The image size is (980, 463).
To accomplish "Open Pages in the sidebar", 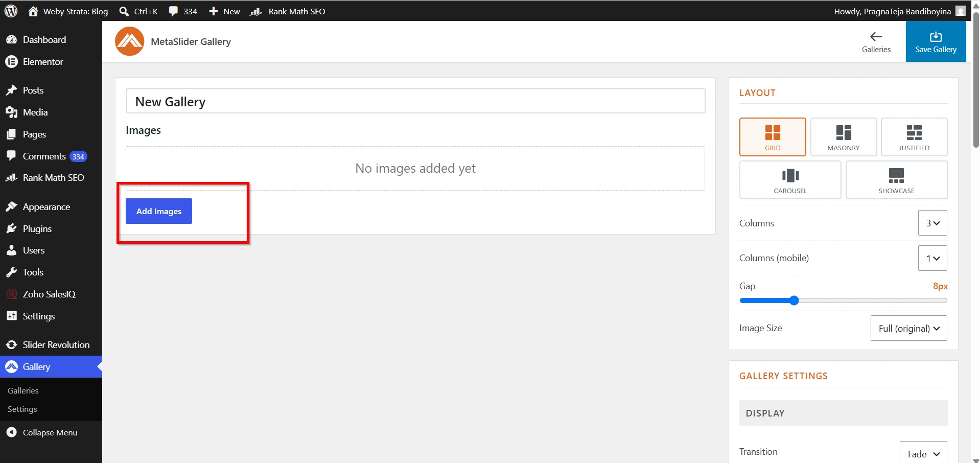I will pyautogui.click(x=51, y=134).
